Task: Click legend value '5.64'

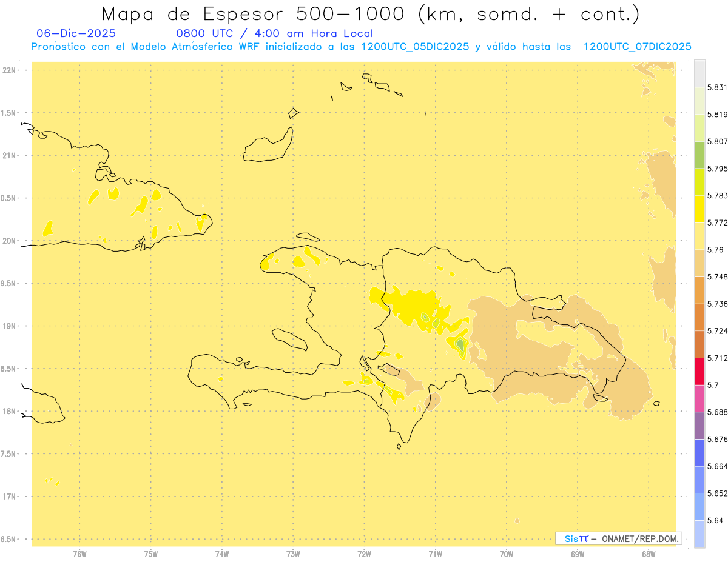Action: tap(715, 520)
